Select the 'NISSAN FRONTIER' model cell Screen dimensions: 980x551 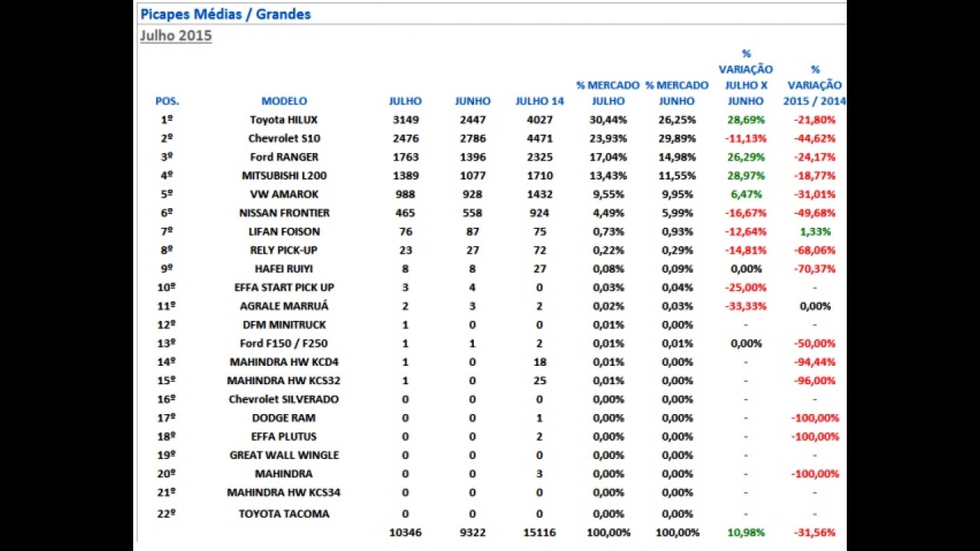click(x=284, y=213)
